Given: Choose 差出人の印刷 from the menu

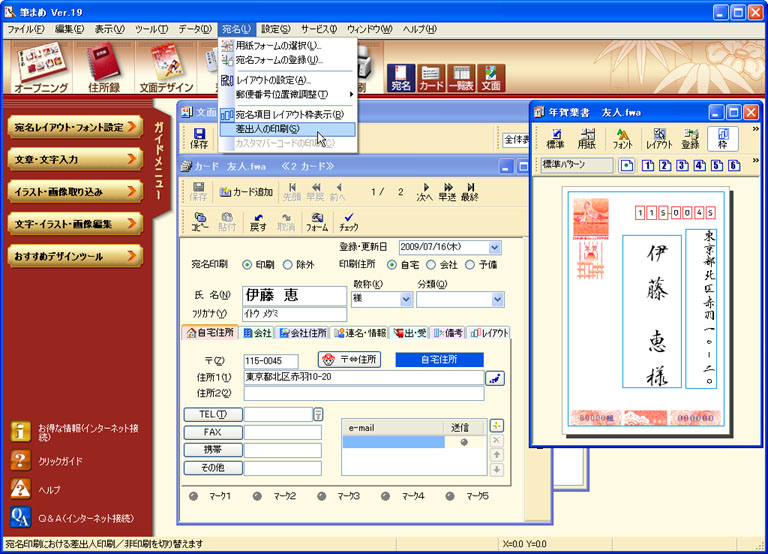Looking at the screenshot, I should pyautogui.click(x=267, y=129).
